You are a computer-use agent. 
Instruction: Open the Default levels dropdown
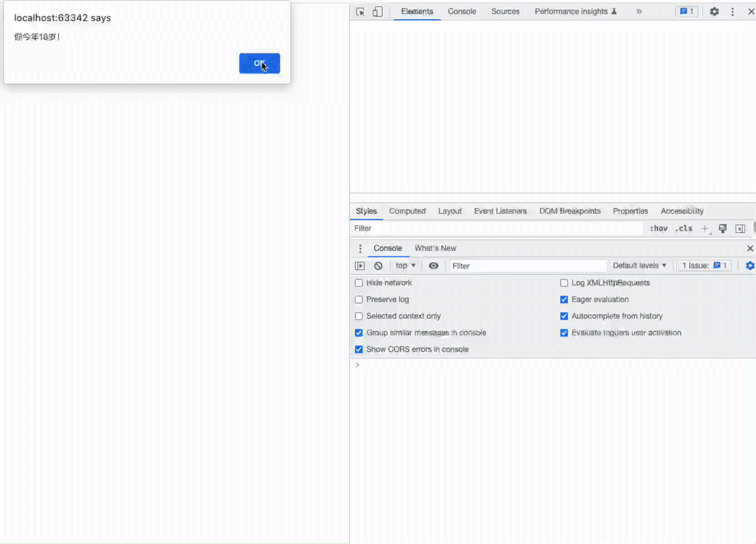click(x=638, y=265)
